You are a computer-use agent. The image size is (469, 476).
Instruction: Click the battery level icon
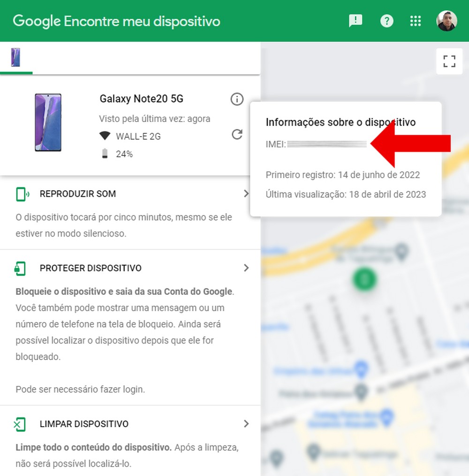click(x=105, y=154)
